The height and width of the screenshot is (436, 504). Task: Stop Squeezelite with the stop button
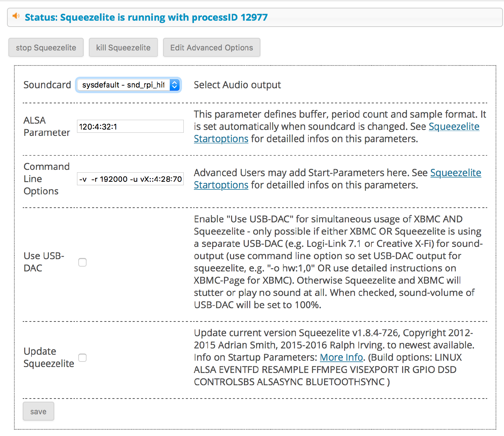pos(46,47)
